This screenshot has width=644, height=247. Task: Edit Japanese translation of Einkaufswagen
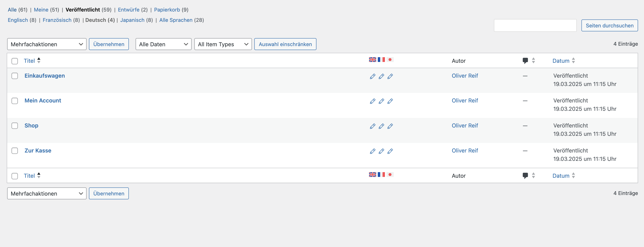(x=390, y=76)
